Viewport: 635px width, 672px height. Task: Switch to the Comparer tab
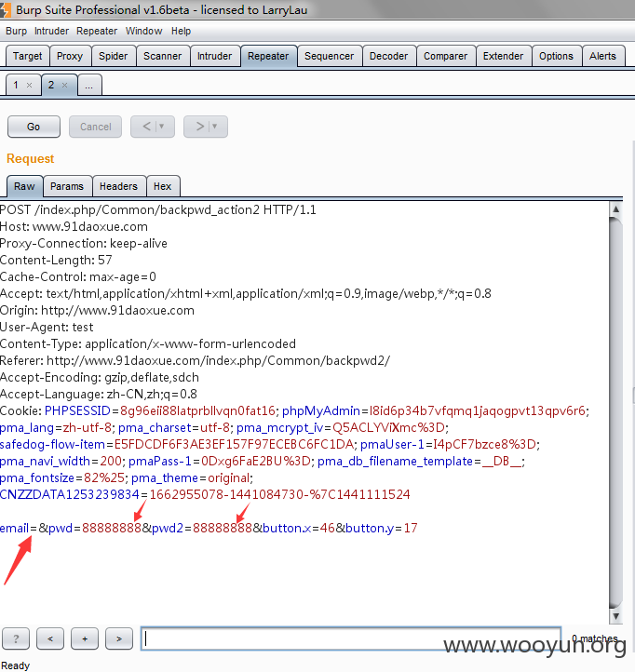point(445,56)
